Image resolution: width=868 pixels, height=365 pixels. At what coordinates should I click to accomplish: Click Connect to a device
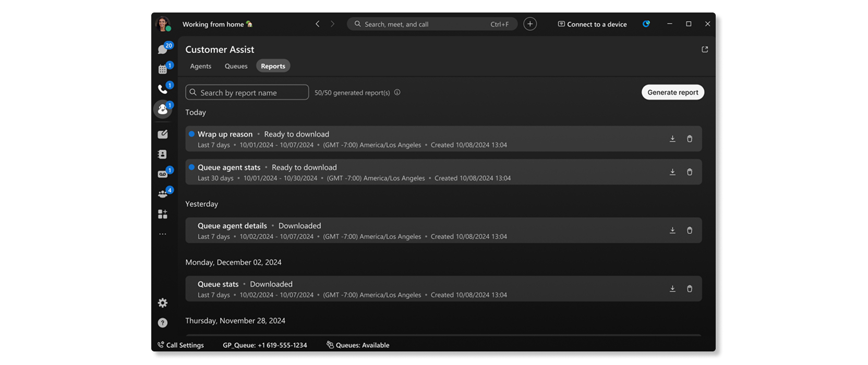[592, 24]
